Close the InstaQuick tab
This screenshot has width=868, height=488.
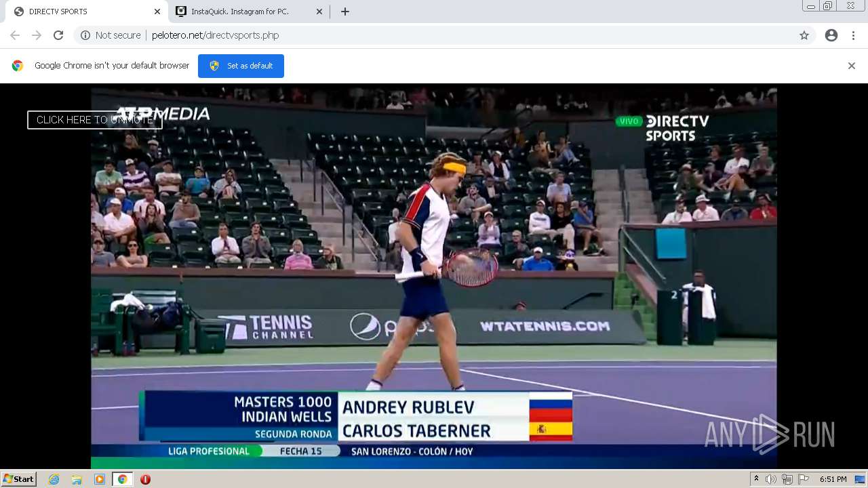pos(319,12)
